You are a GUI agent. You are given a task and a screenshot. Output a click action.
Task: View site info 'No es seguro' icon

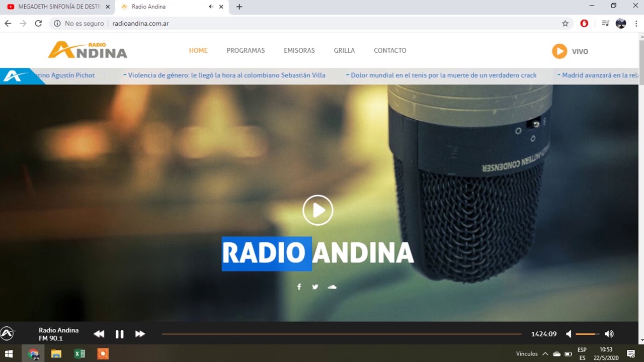tap(57, 24)
